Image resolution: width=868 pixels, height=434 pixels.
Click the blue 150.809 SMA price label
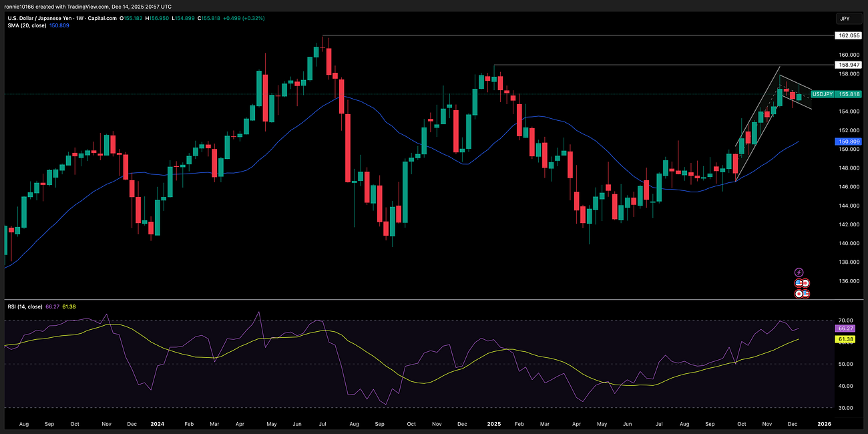(848, 141)
